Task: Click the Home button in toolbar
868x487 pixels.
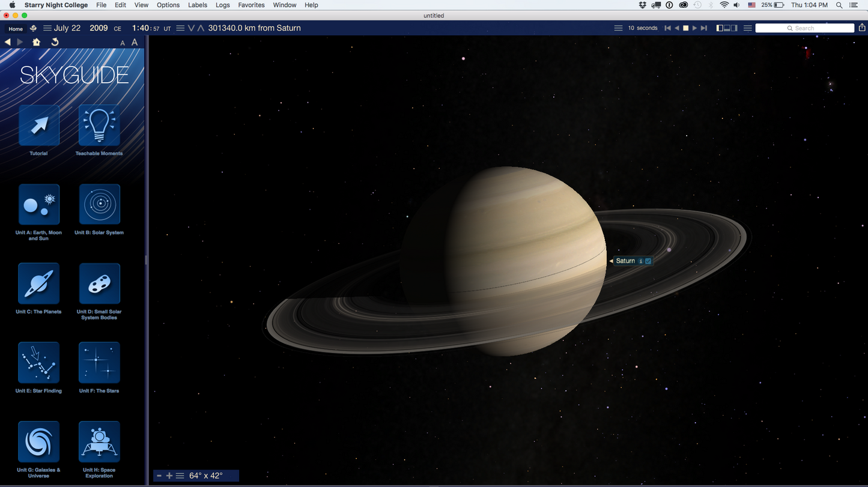Action: (16, 28)
